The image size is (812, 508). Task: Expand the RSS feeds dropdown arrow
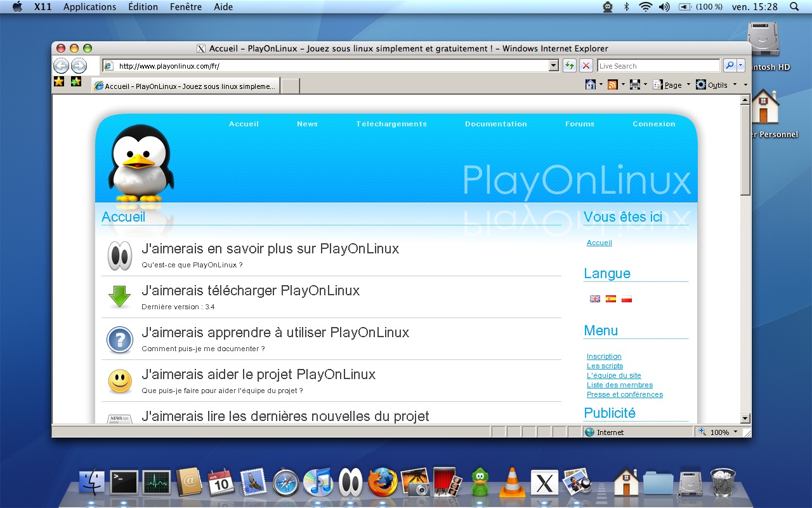pyautogui.click(x=623, y=84)
